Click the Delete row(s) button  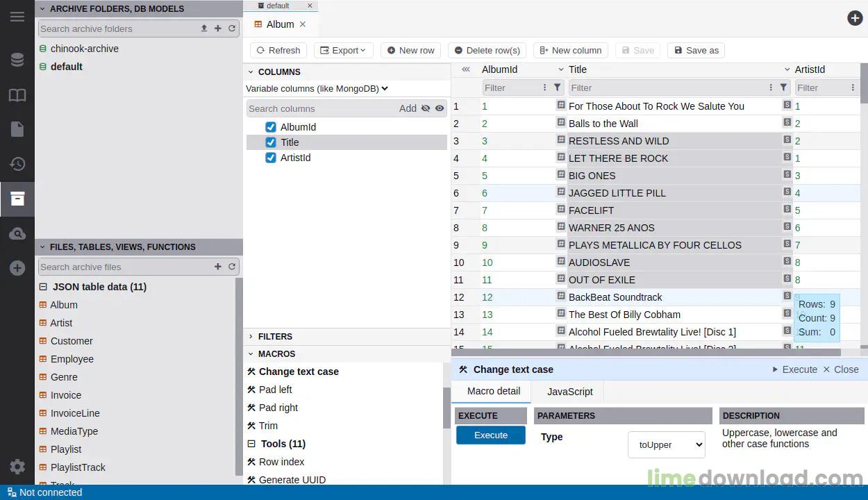pos(487,50)
